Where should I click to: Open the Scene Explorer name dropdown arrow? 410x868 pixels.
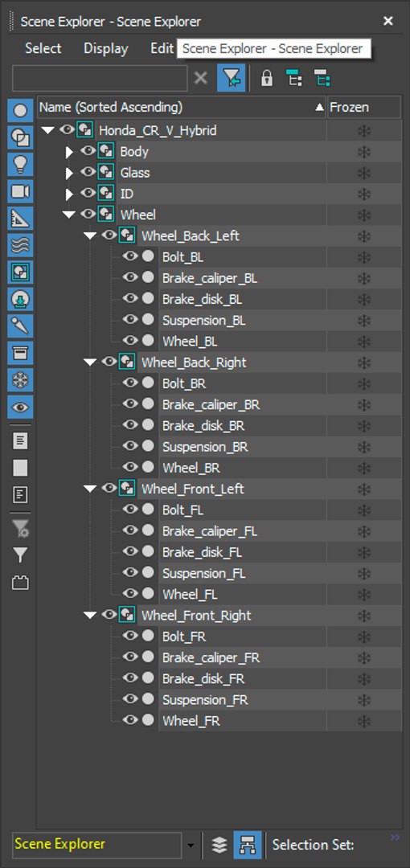click(x=191, y=845)
